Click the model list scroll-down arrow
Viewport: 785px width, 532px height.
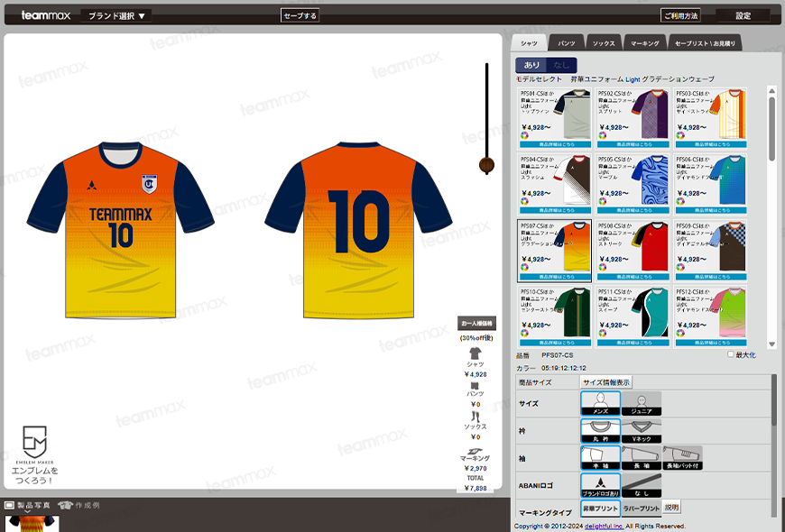[x=771, y=344]
